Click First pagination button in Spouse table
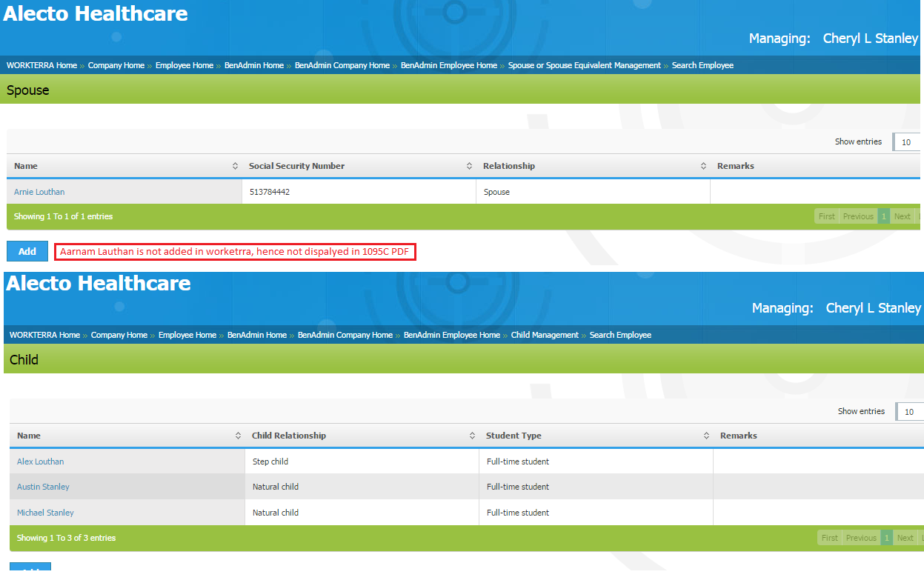Image resolution: width=924 pixels, height=583 pixels. [x=827, y=216]
